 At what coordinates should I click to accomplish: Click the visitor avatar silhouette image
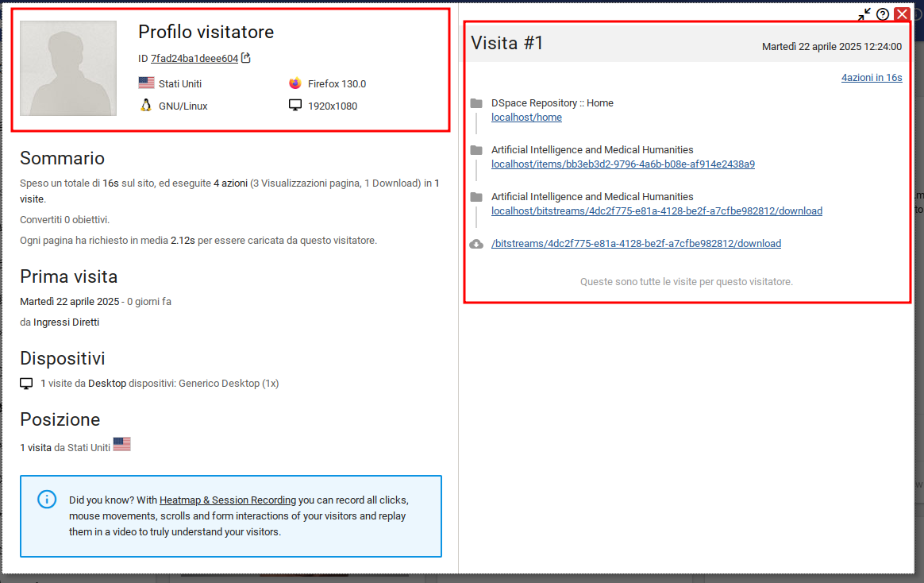point(68,68)
